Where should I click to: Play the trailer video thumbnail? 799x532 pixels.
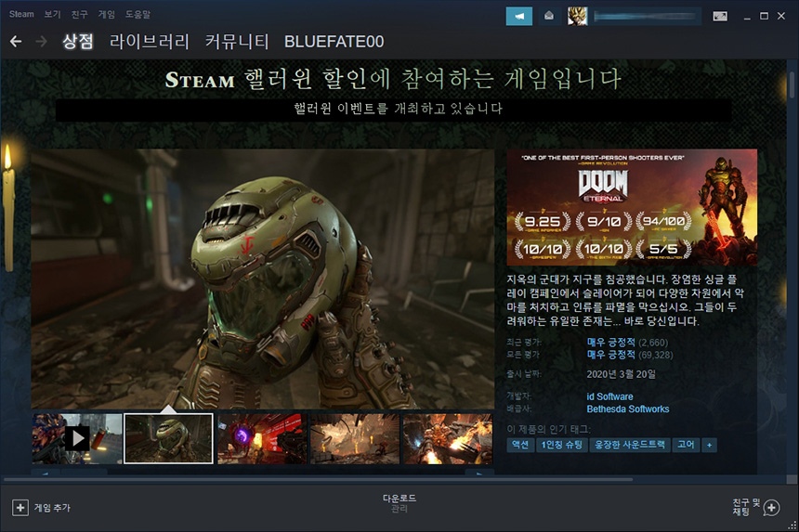pyautogui.click(x=77, y=438)
